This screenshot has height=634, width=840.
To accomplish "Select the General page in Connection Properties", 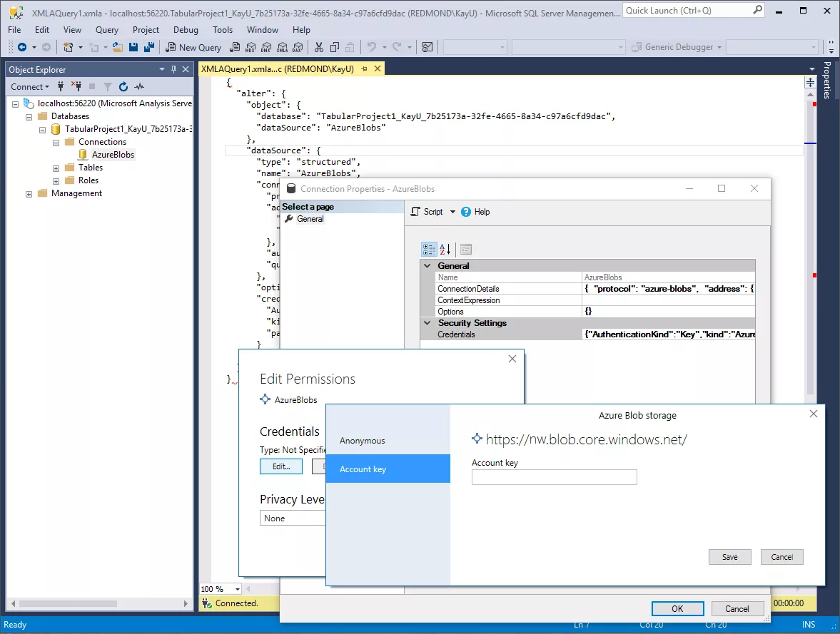I will (x=310, y=219).
